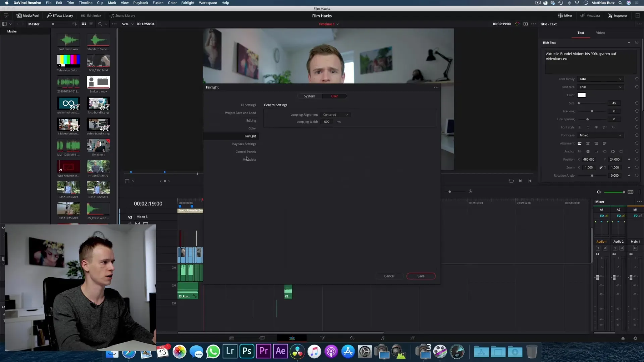The width and height of the screenshot is (644, 362).
Task: Add keyframe for Position
Action: coord(629,160)
